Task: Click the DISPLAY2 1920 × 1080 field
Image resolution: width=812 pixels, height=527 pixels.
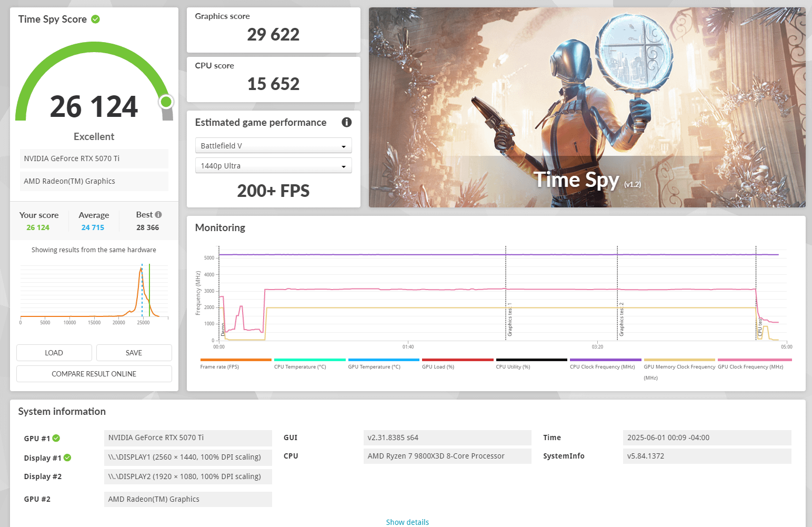Action: pos(188,477)
